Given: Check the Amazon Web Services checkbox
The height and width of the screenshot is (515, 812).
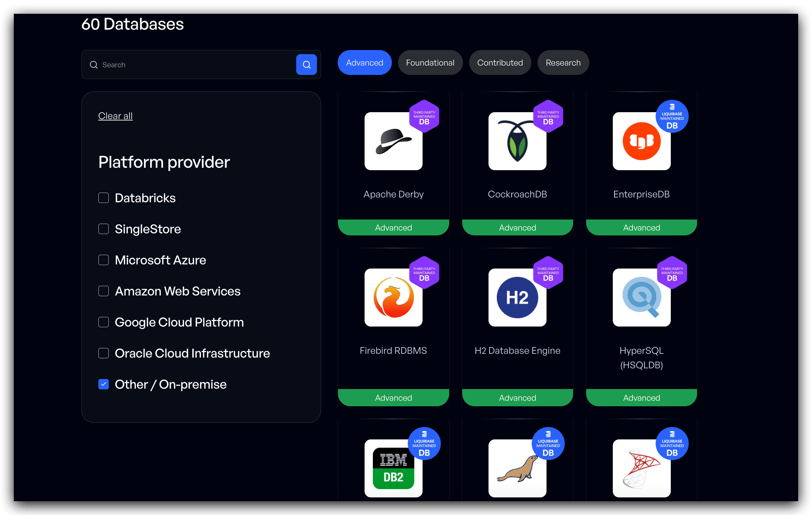Looking at the screenshot, I should tap(104, 291).
